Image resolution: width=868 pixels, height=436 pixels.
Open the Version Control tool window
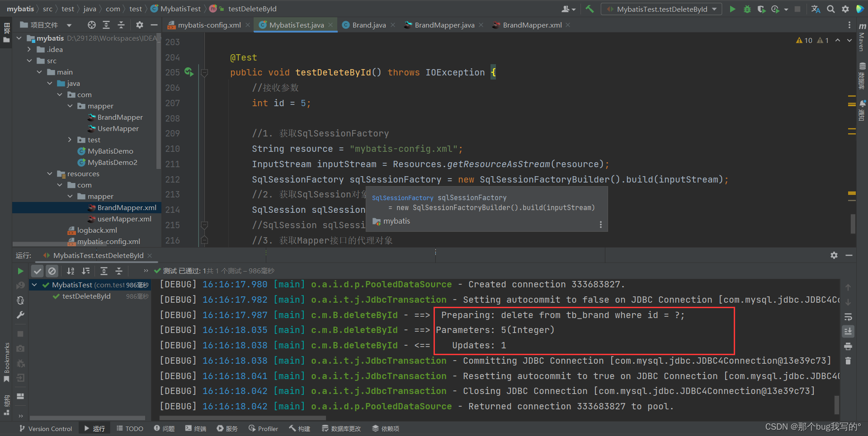tap(45, 428)
